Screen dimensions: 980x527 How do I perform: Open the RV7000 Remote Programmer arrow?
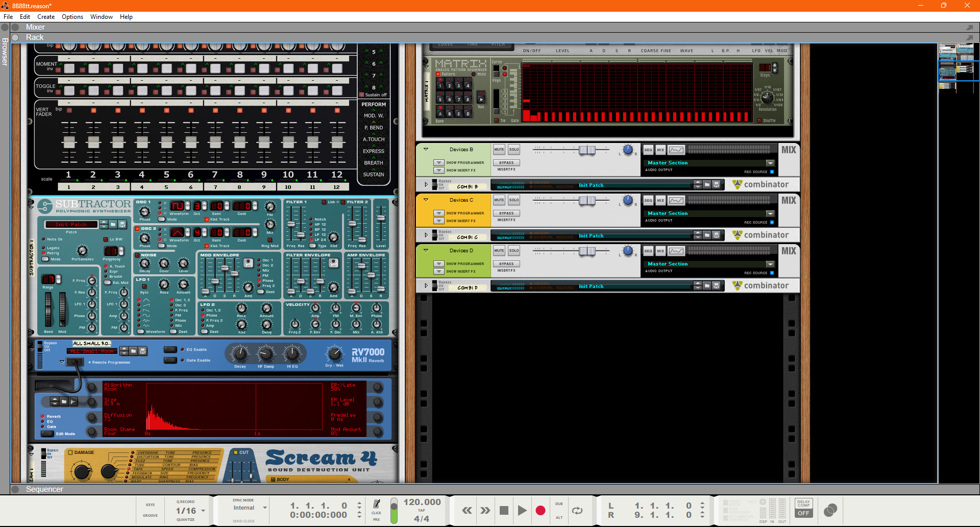tap(62, 362)
